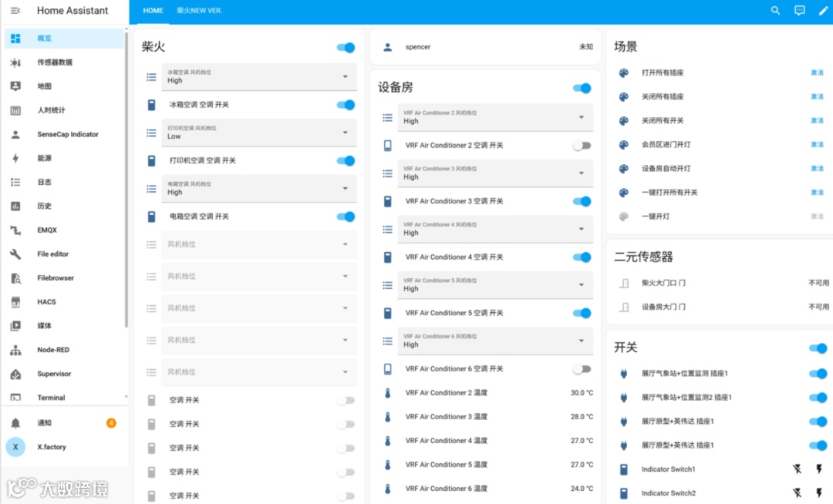Open SenseCap Indicator in sidebar
833x504 pixels.
64,134
